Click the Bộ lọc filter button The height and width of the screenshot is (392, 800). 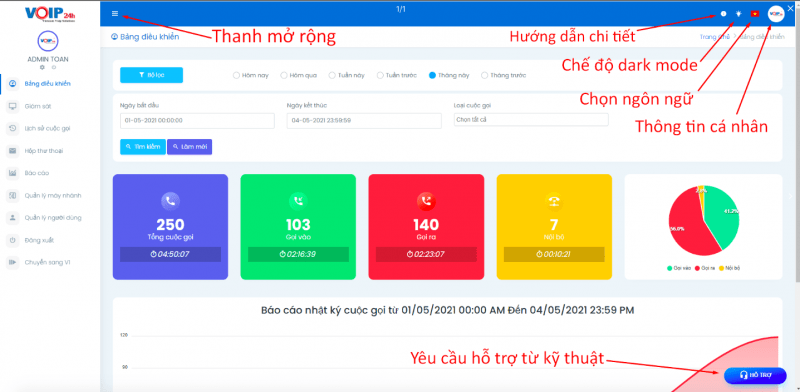click(x=152, y=75)
